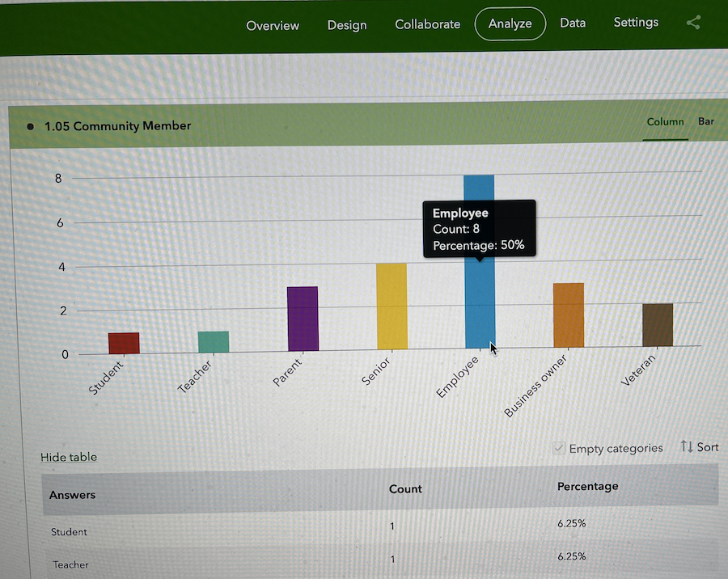
Task: Select the Analyze tab
Action: tap(510, 23)
